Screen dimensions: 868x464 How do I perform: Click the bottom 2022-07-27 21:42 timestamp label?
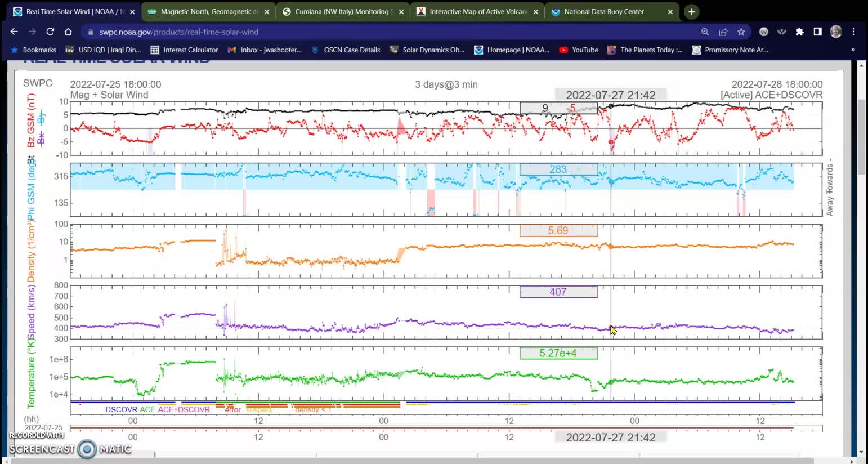point(611,438)
